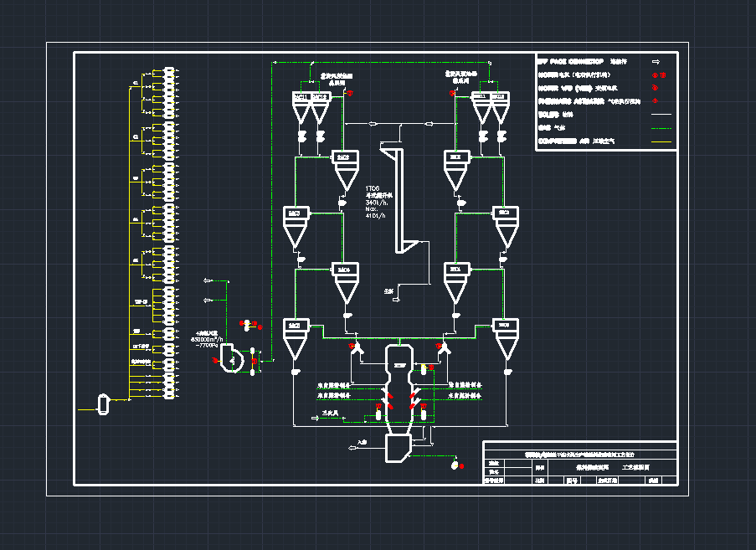Select the small tank symbol at bottom left
The height and width of the screenshot is (550, 756).
(x=104, y=404)
